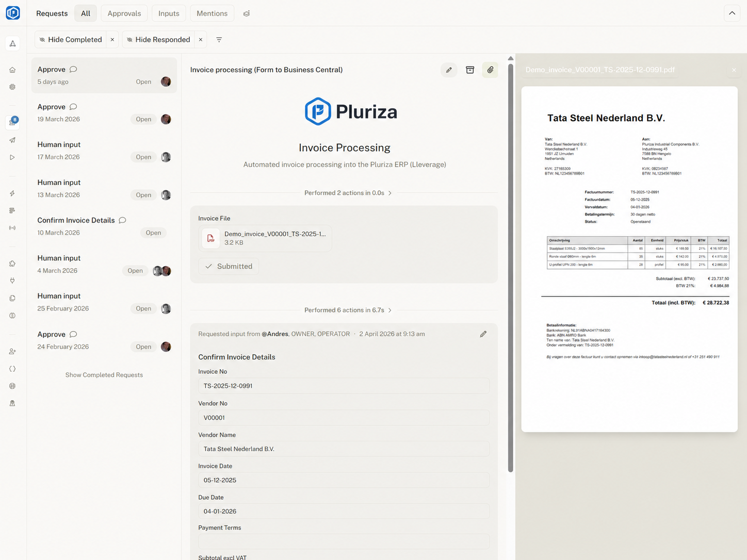
Task: Click the half-circle icon in sidebar
Action: 12,316
